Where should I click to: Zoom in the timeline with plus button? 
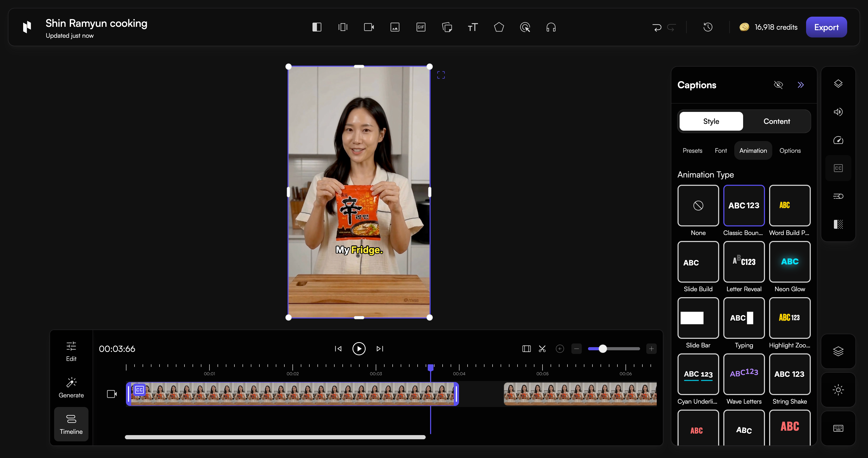coord(651,348)
